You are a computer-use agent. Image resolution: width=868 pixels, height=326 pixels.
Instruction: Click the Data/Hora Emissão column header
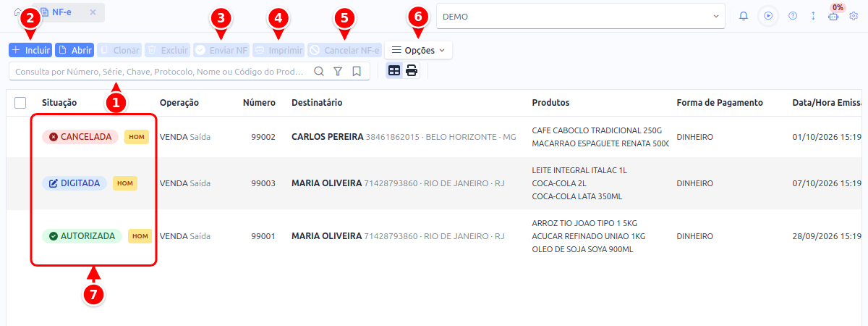(x=827, y=103)
